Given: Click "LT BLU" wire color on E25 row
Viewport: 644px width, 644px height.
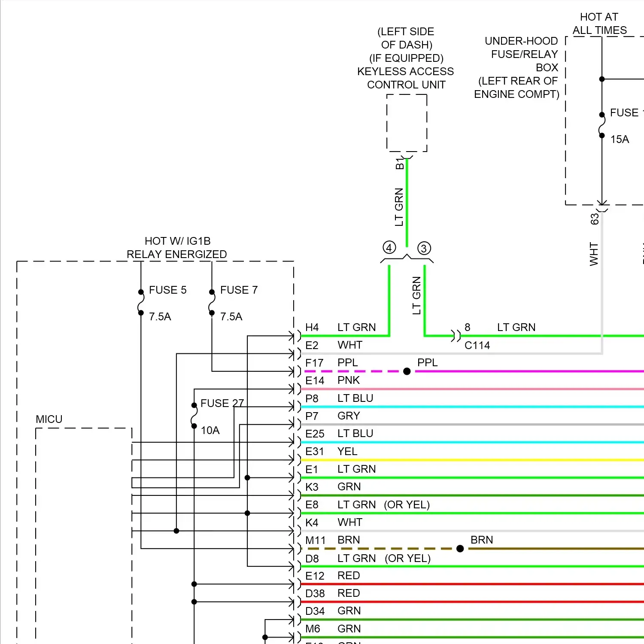Looking at the screenshot, I should pos(355,434).
